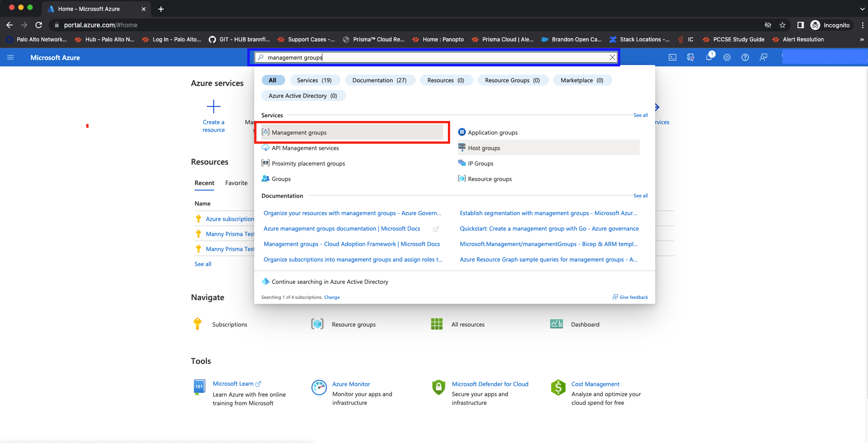Image resolution: width=868 pixels, height=443 pixels.
Task: Expand Documentation results with See all
Action: tap(640, 196)
